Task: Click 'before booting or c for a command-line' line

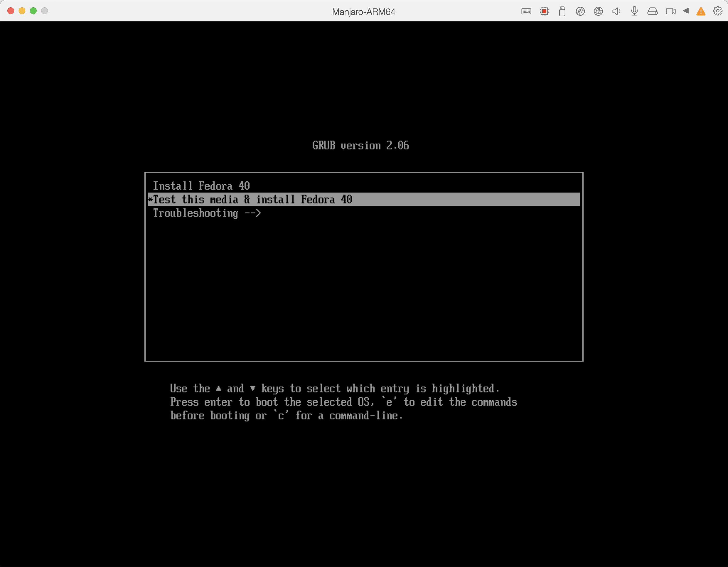Action: [x=287, y=416]
